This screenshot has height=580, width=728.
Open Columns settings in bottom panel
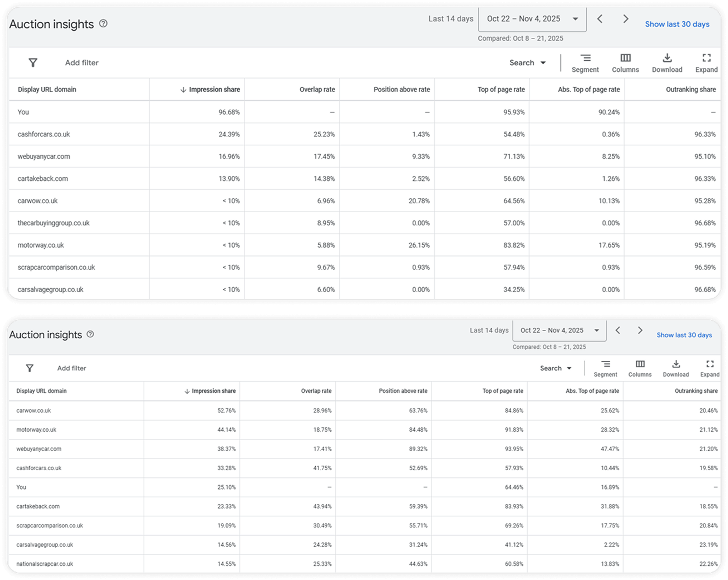click(640, 369)
